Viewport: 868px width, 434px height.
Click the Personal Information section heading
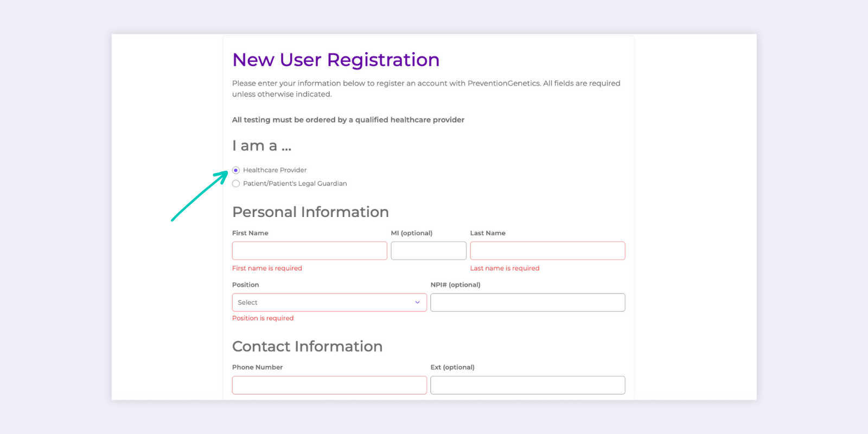(310, 212)
